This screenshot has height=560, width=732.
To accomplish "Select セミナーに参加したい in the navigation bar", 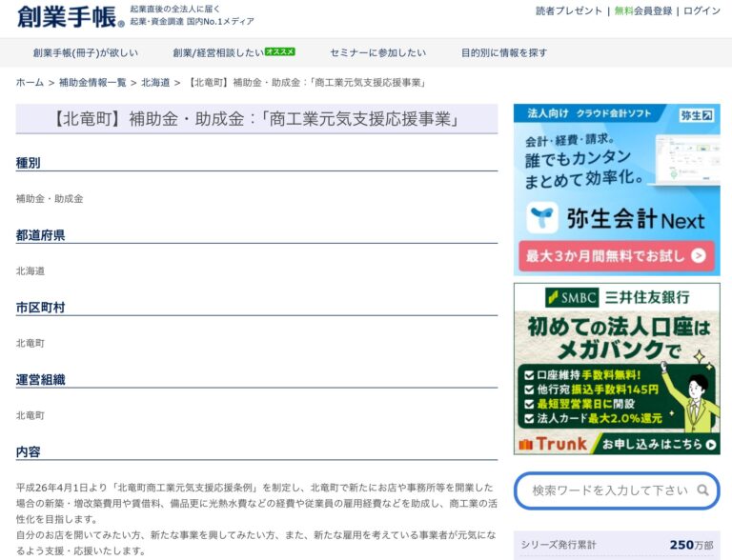I will click(377, 53).
